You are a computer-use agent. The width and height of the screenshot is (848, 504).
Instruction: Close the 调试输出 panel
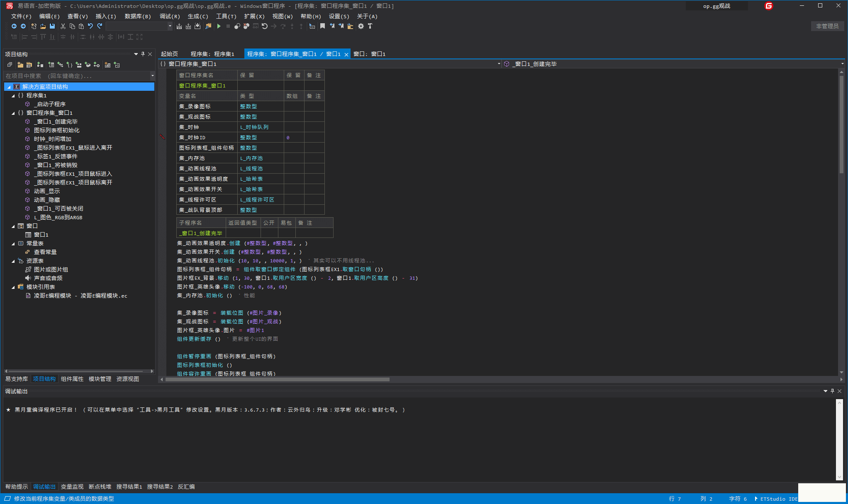coord(840,391)
